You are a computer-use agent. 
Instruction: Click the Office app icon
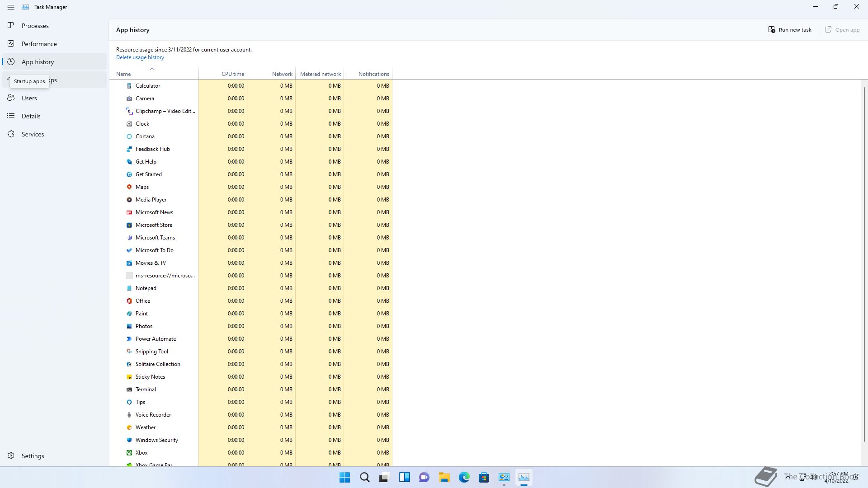tap(129, 301)
